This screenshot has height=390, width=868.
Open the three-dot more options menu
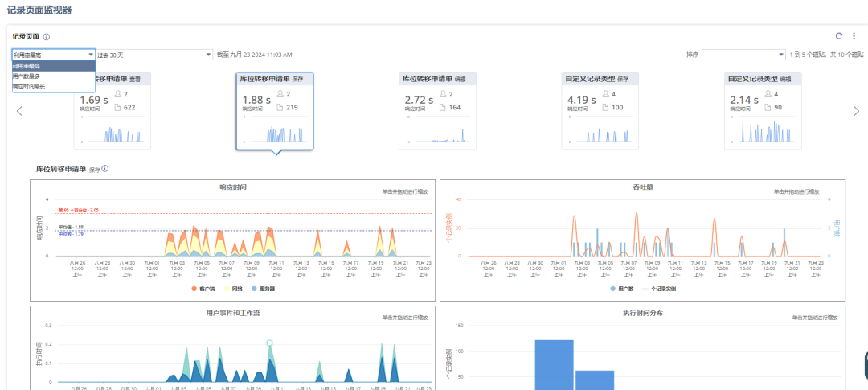[854, 36]
